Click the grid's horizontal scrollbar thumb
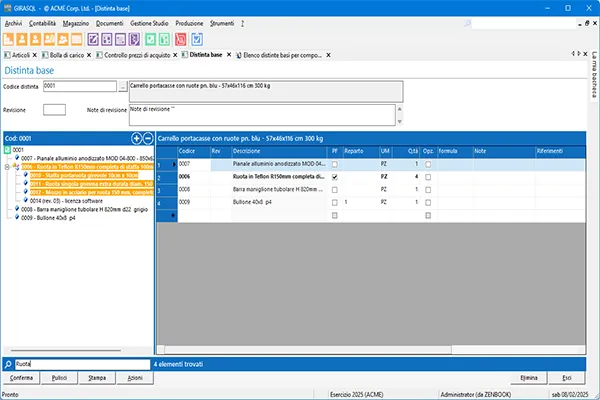 308,349
